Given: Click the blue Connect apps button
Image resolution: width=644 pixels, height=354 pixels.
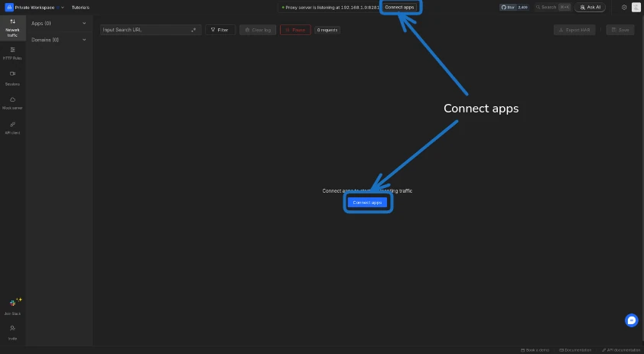Looking at the screenshot, I should 367,203.
